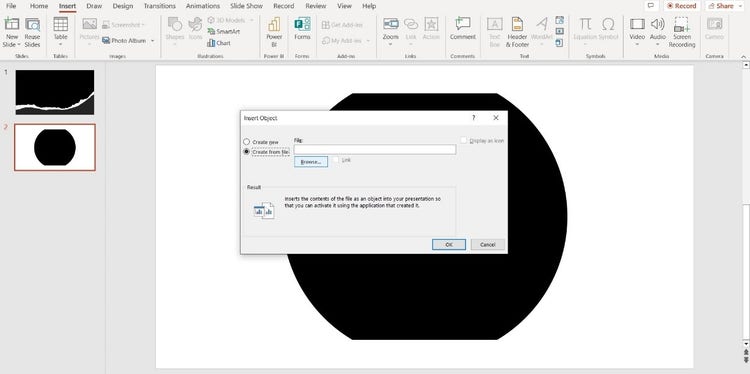The width and height of the screenshot is (750, 374).
Task: Click the dialog Help question mark
Action: click(x=474, y=118)
